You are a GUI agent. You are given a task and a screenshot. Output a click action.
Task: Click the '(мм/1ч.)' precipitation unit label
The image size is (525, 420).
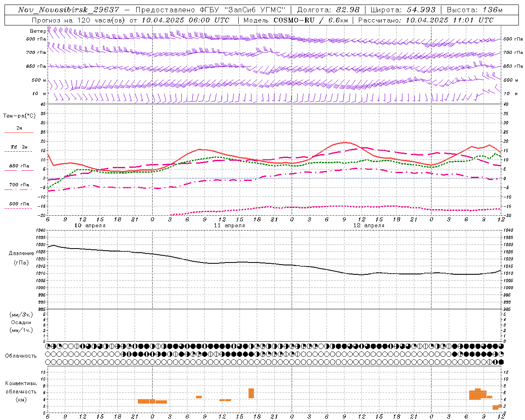(x=21, y=330)
